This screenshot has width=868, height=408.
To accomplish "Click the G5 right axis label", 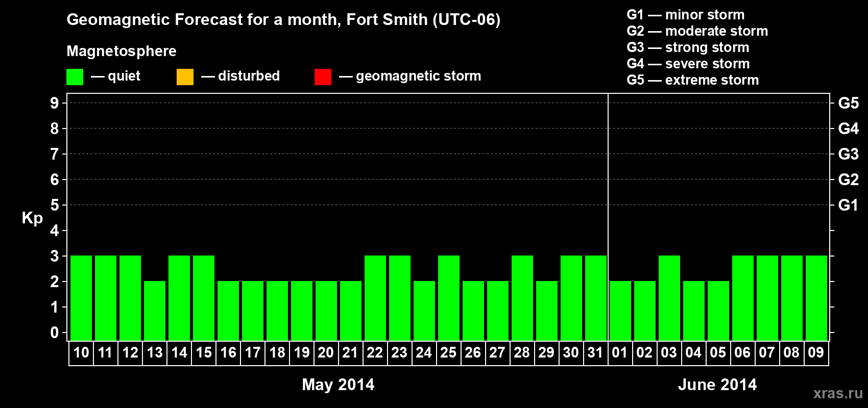I will point(849,103).
